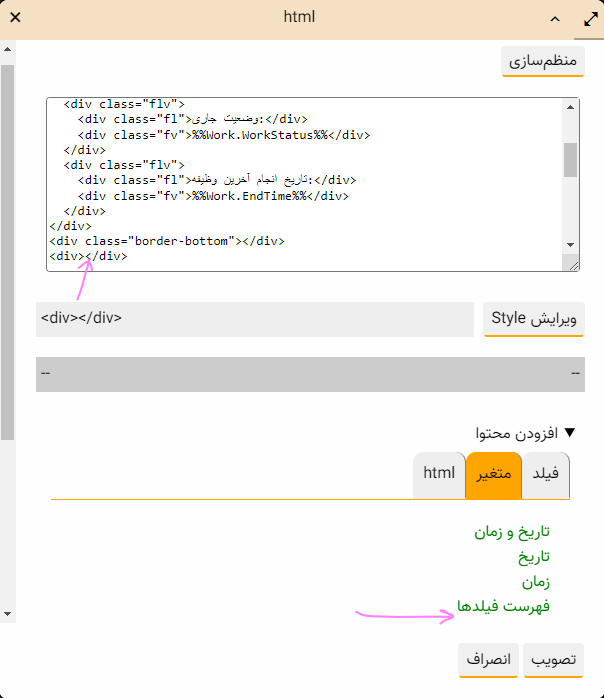Screen dimensions: 604x698
Task: Open the فیلد tab
Action: [546, 474]
